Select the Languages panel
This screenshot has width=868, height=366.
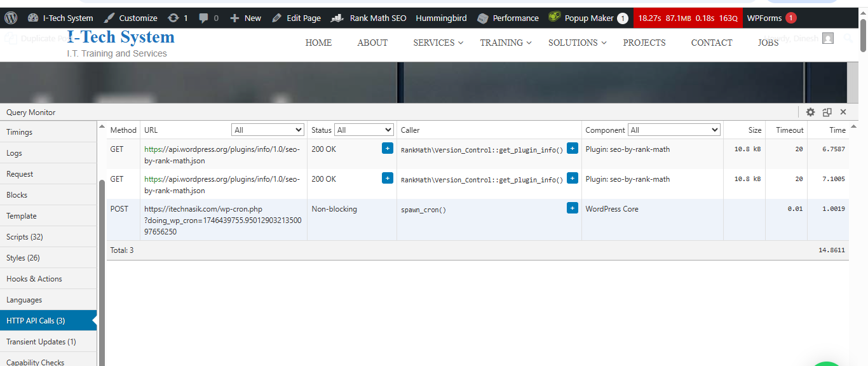click(48, 300)
